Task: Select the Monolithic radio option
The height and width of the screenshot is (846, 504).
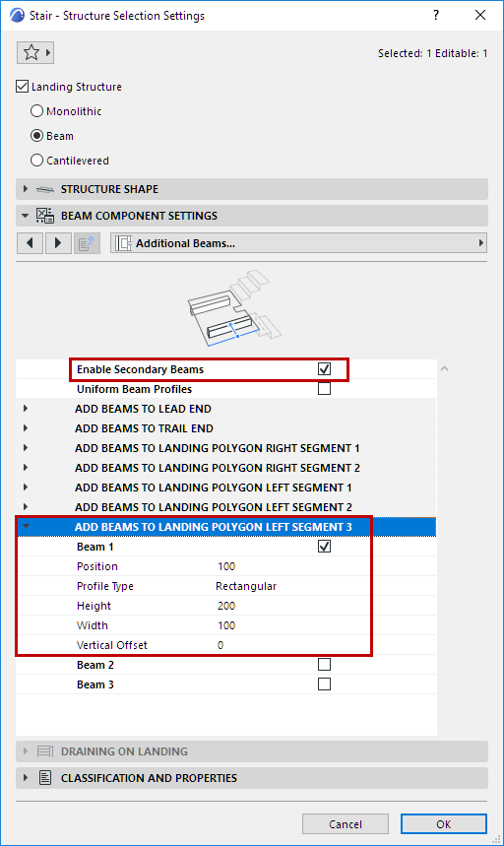Action: [36, 111]
